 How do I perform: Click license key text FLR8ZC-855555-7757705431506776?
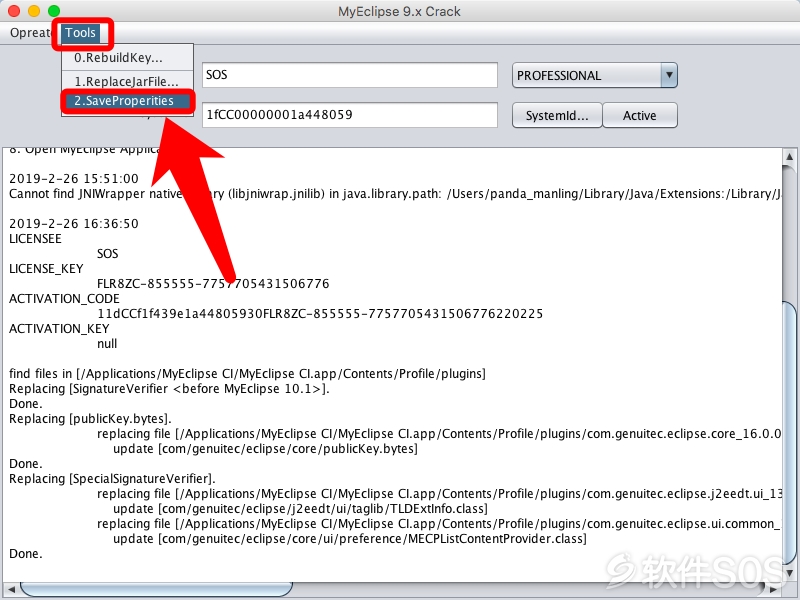coord(213,284)
